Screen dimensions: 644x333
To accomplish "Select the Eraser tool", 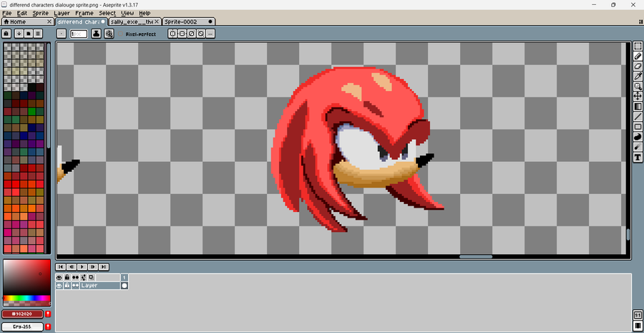I will point(638,66).
